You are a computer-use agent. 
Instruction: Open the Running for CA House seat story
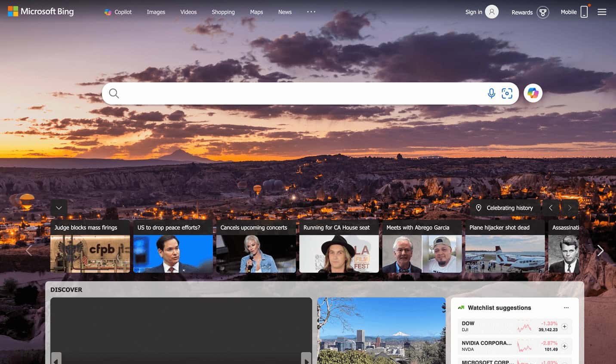pos(339,246)
